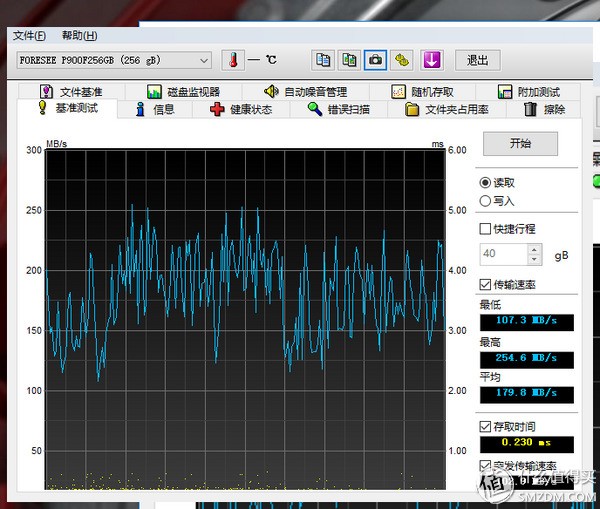Open the 文件夹占用率 tab

tap(447, 109)
